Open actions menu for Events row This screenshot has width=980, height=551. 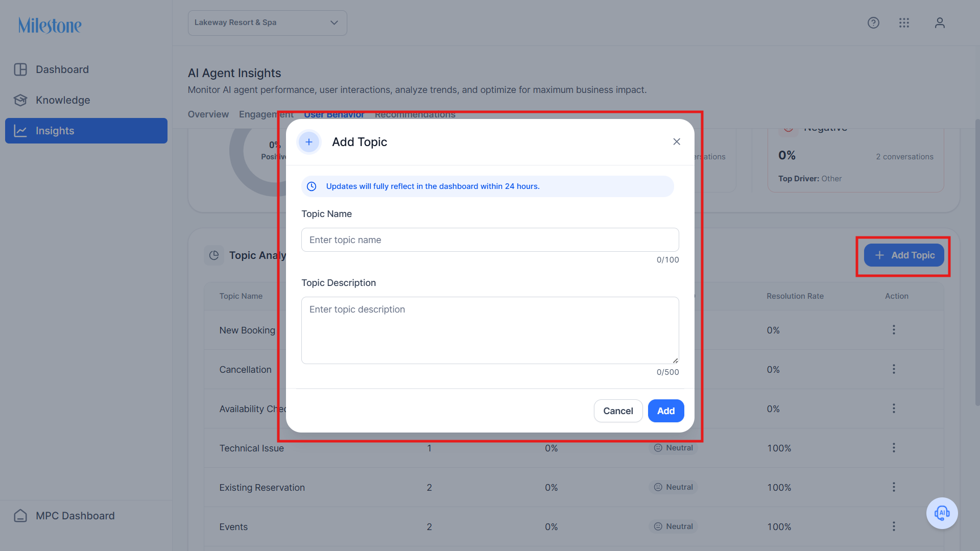[x=894, y=526]
